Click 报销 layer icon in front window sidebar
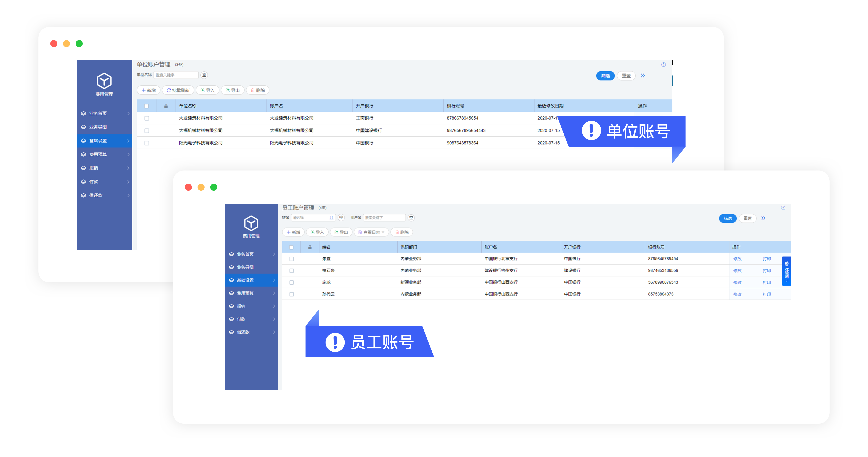Screen dimensions: 868x457 231,306
